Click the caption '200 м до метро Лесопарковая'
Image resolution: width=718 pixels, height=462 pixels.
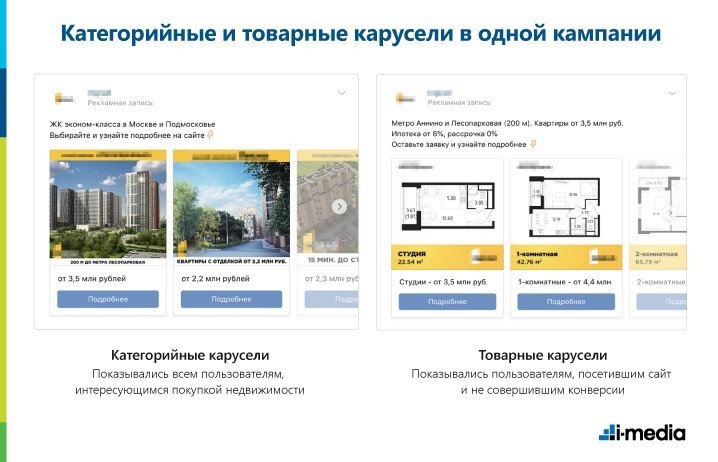tap(108, 262)
